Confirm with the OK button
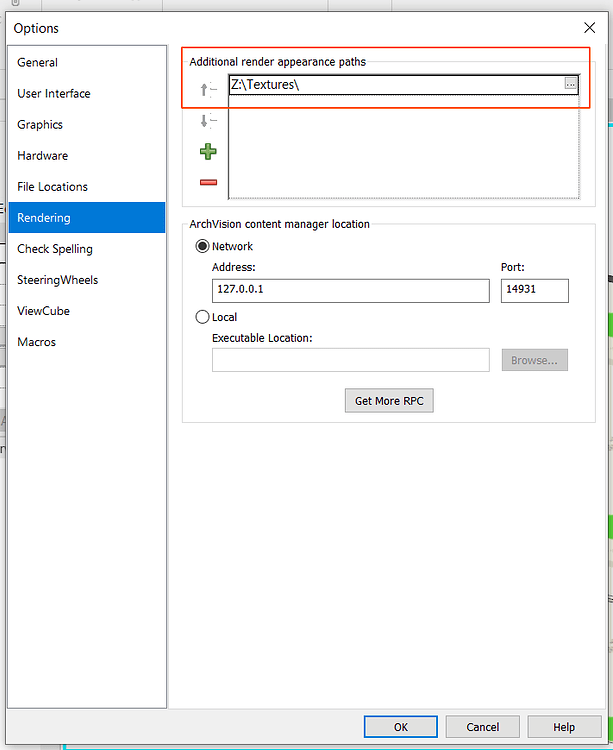Viewport: 613px width, 750px height. [x=401, y=727]
